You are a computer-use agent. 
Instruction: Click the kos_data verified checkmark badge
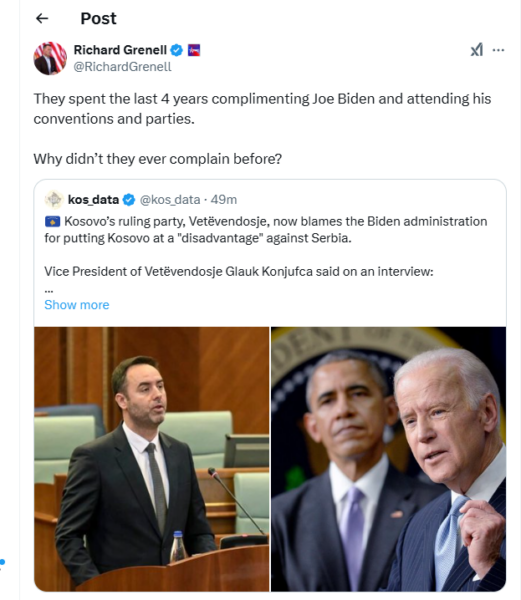tap(129, 200)
